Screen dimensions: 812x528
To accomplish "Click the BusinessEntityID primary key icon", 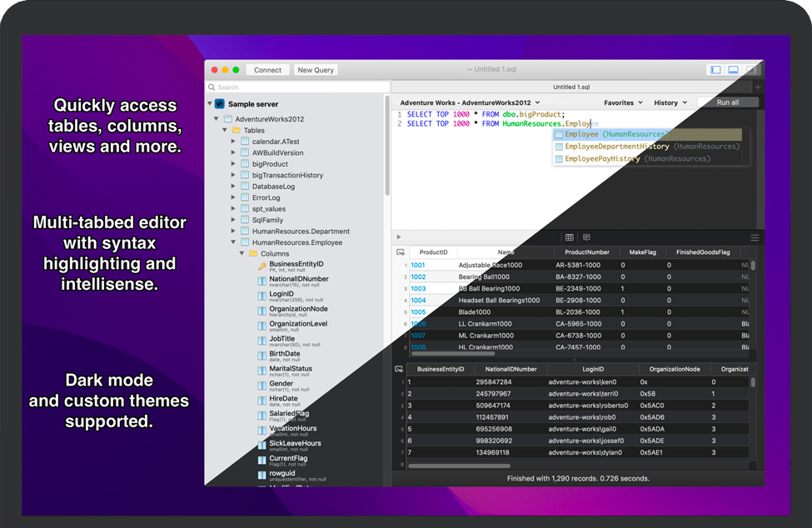I will point(262,266).
